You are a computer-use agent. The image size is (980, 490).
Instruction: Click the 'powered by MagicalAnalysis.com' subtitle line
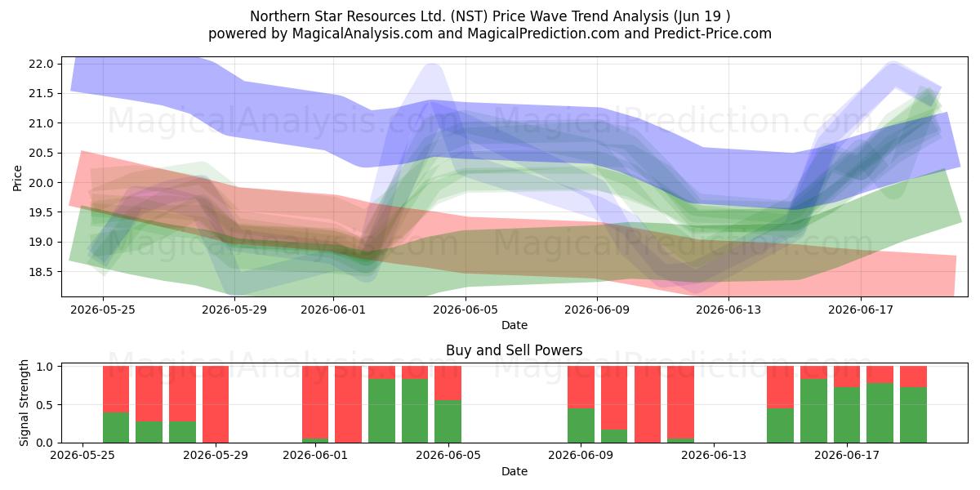[x=490, y=33]
